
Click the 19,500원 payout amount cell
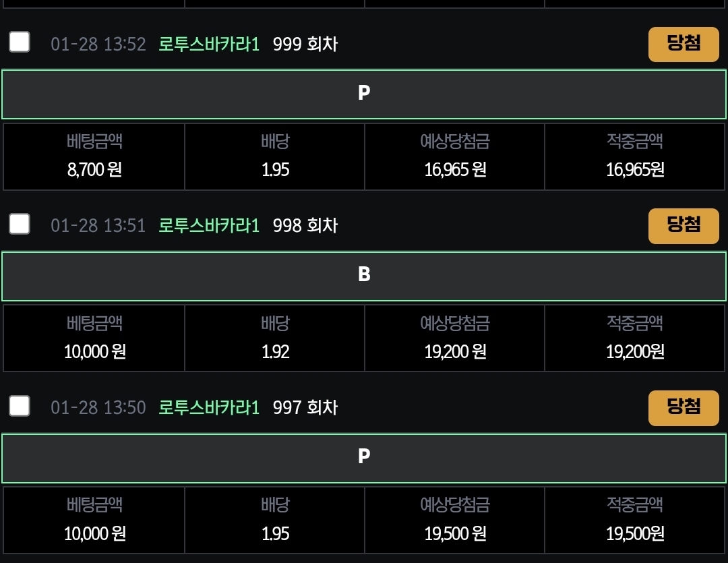click(635, 521)
